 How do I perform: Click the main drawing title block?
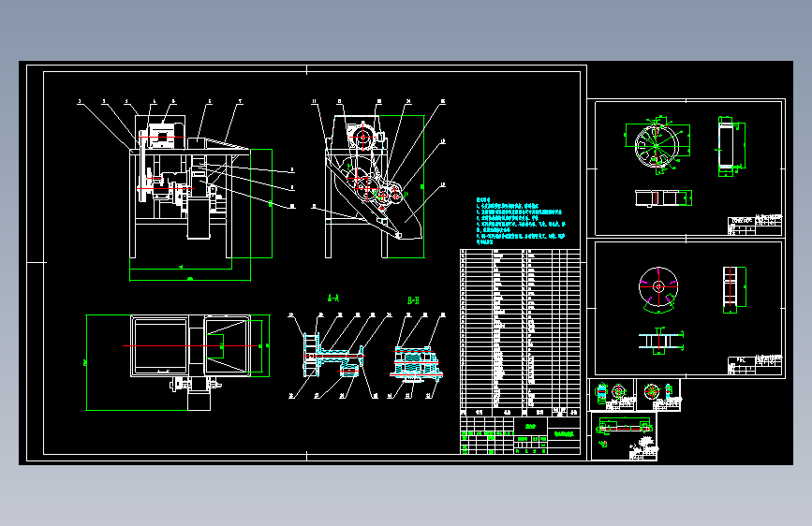tap(520, 435)
